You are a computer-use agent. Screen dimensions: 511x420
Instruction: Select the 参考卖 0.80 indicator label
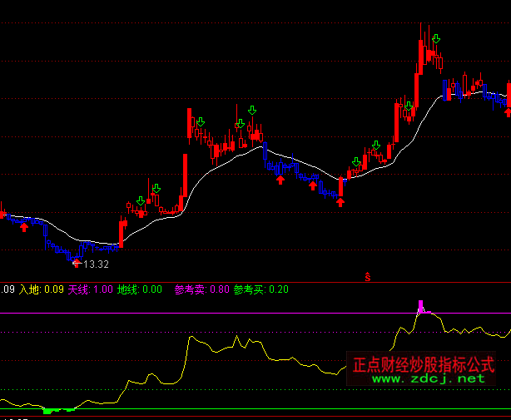click(x=201, y=289)
